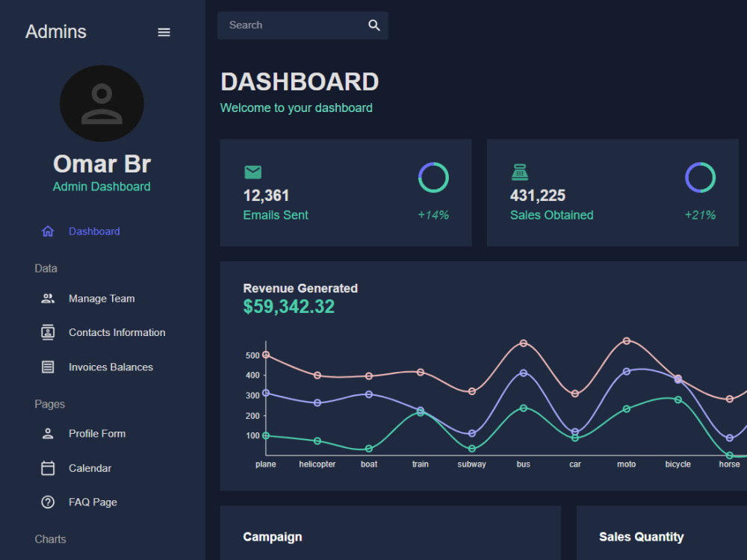Click Welcome to your dashboard text
The width and height of the screenshot is (747, 560).
[297, 108]
